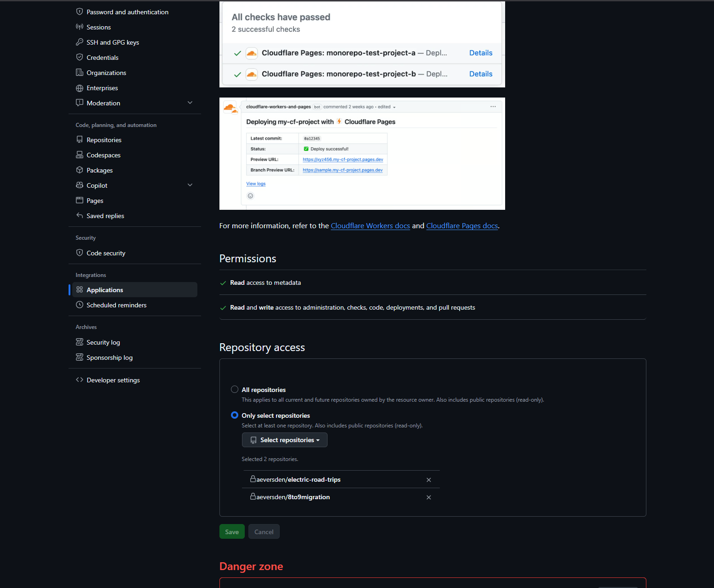Click the Cancel button
This screenshot has width=714, height=588.
[x=264, y=531]
